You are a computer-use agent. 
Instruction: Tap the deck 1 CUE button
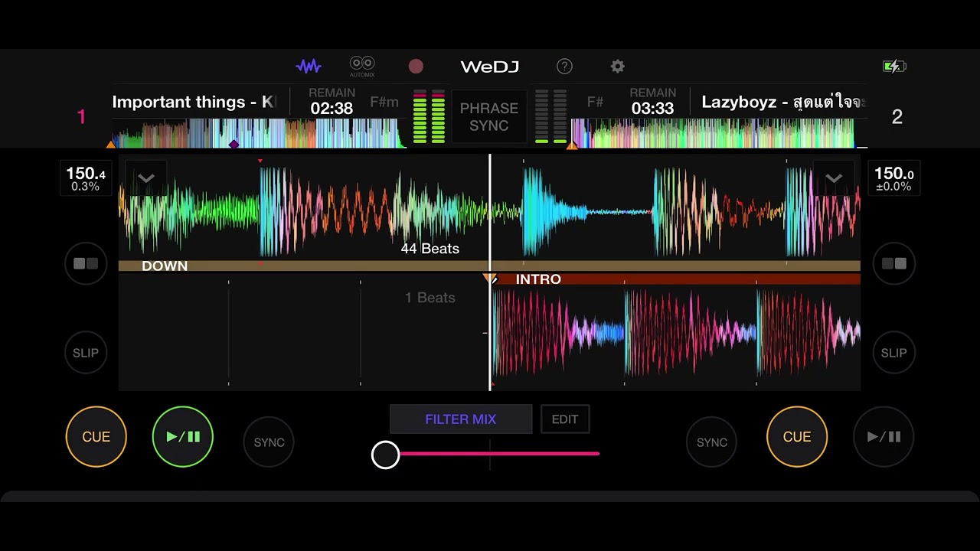[x=96, y=437]
